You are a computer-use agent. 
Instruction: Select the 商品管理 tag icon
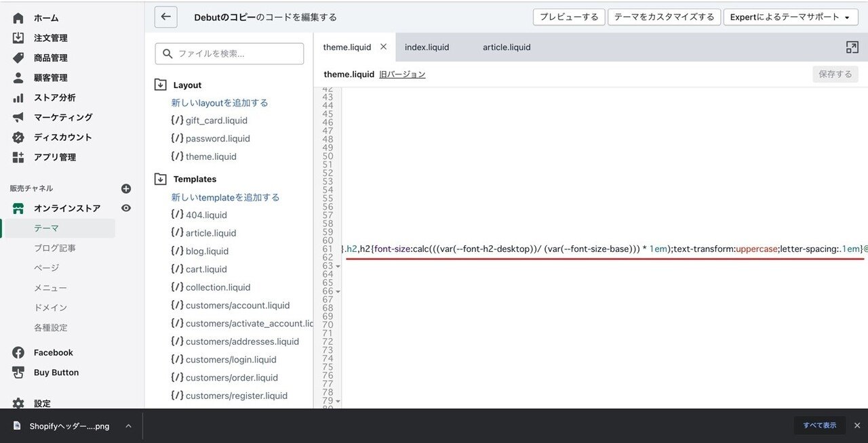17,58
